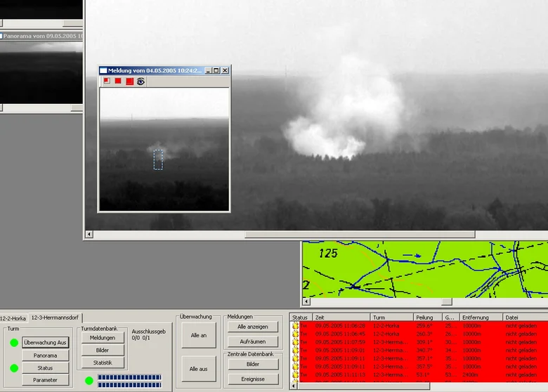548x392 pixels.
Task: Click the small red square icon in Meldung toolbar
Action: 107,81
